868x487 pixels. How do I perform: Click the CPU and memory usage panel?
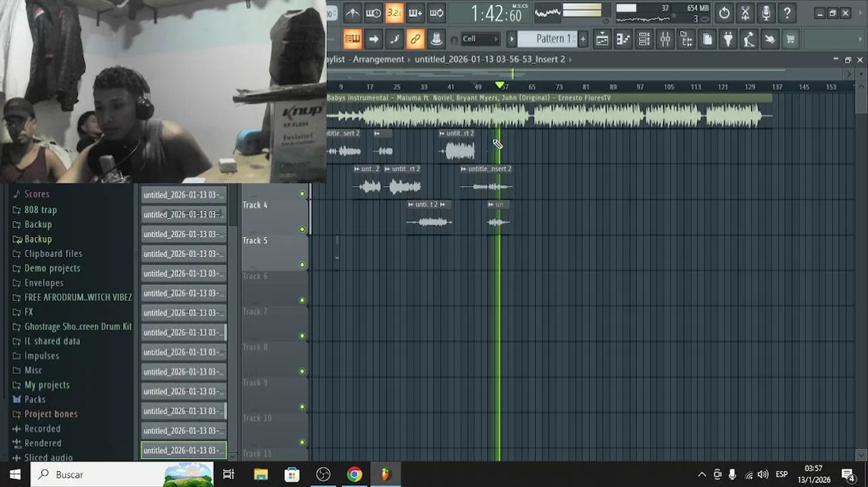[x=662, y=13]
